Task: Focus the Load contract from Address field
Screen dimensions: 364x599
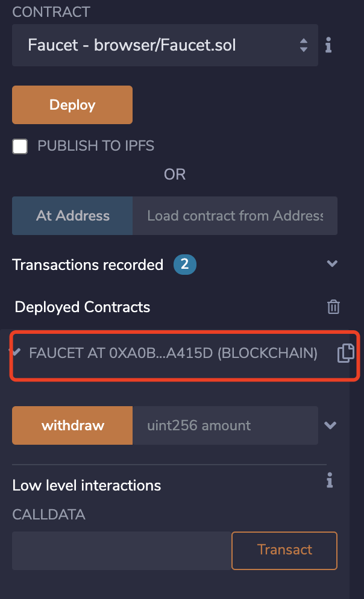Action: pyautogui.click(x=235, y=216)
